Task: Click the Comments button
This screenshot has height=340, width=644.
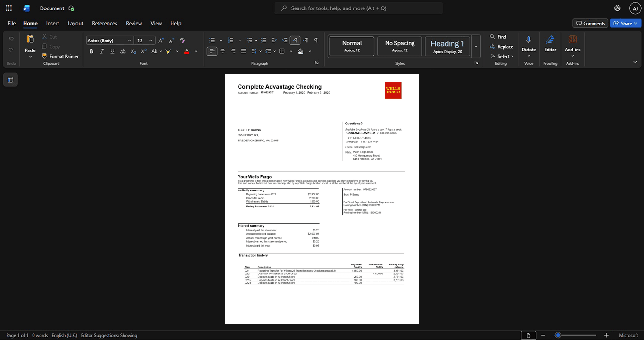Action: (590, 23)
